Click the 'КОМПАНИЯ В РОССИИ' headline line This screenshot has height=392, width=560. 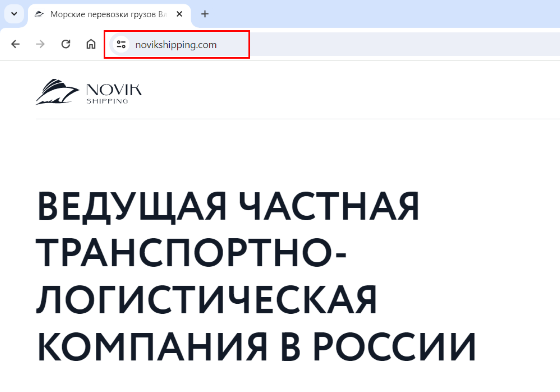click(255, 347)
